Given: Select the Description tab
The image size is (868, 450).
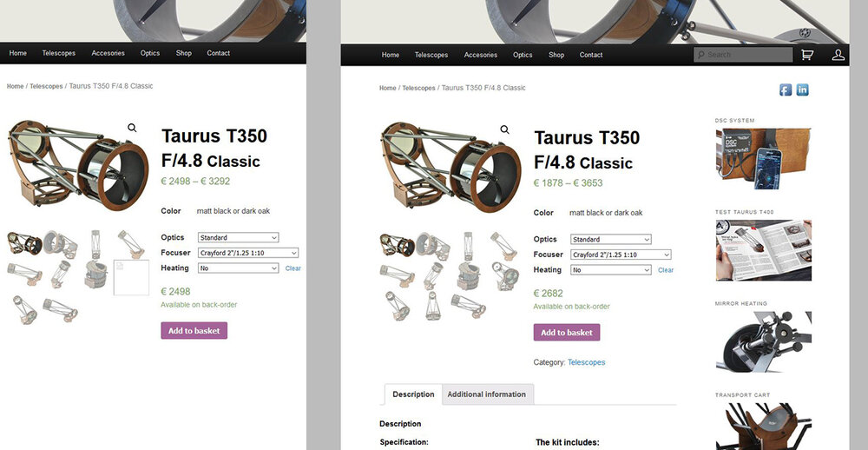Looking at the screenshot, I should point(413,394).
